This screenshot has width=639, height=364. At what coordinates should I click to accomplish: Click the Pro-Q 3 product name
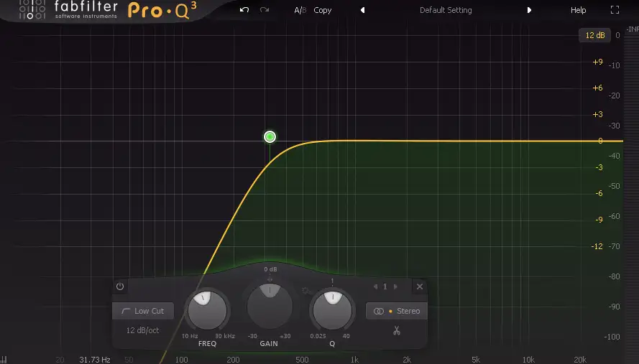162,10
